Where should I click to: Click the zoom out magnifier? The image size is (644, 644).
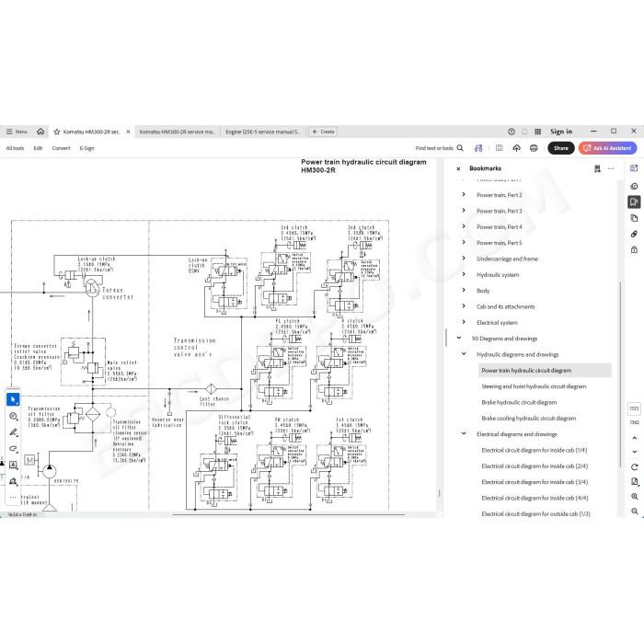634,512
